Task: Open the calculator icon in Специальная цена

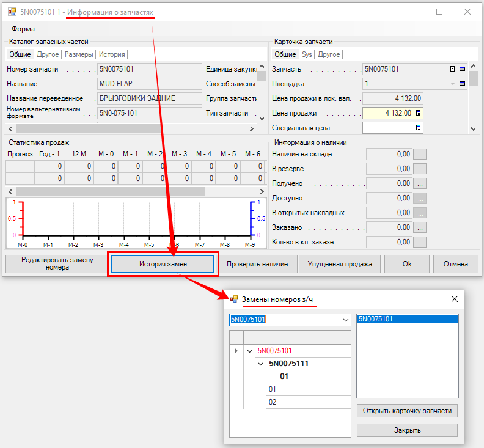Action: pyautogui.click(x=419, y=128)
